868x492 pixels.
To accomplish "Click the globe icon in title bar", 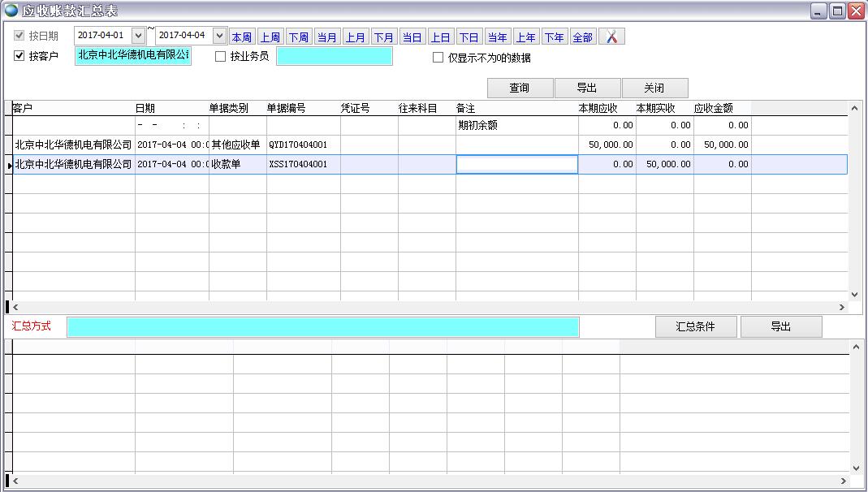I will point(11,11).
